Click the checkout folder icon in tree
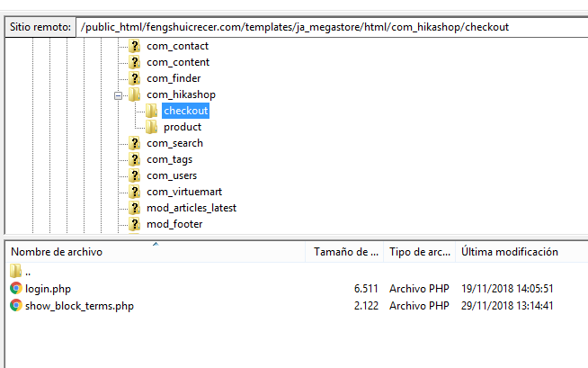Viewport: 588px width, 368px height. (152, 111)
